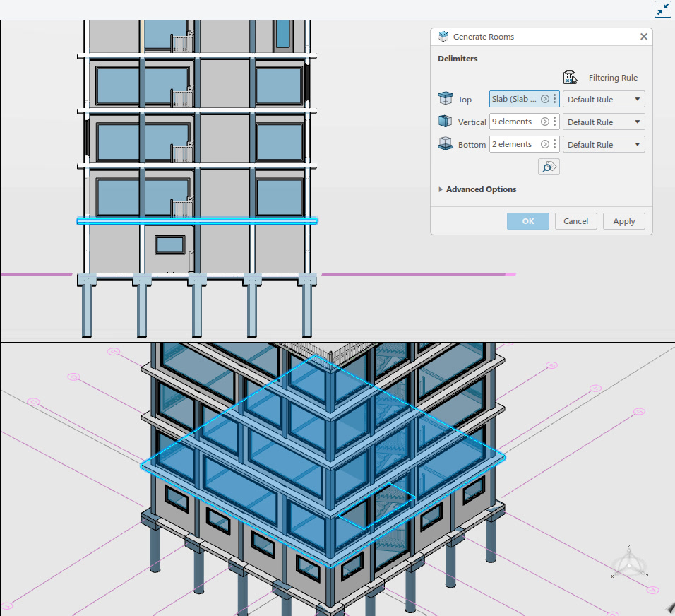Confirm with the OK button

coord(527,221)
